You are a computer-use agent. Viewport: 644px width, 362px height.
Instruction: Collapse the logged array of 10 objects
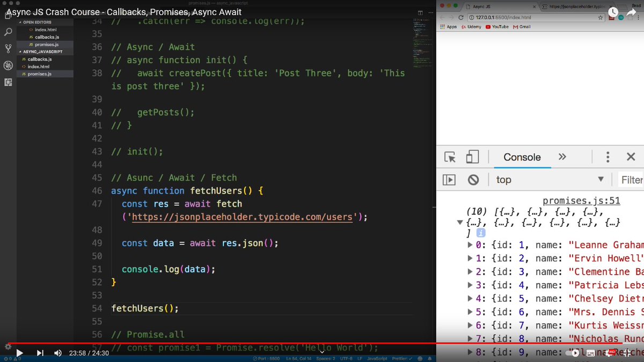(x=459, y=221)
